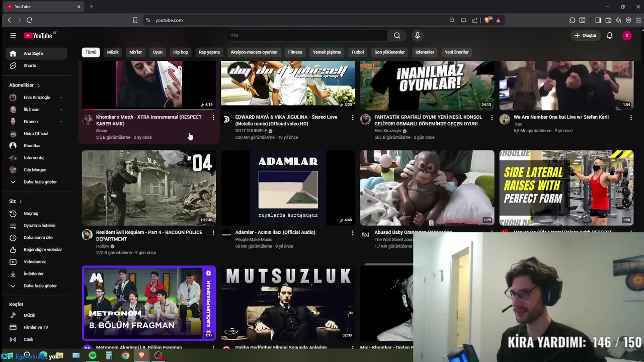The height and width of the screenshot is (362, 644).
Task: Open the Brave wallet icon
Action: [608, 20]
